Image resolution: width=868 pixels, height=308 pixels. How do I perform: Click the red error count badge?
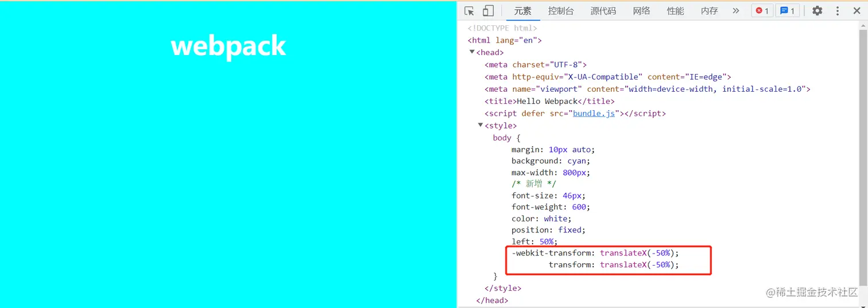(762, 11)
